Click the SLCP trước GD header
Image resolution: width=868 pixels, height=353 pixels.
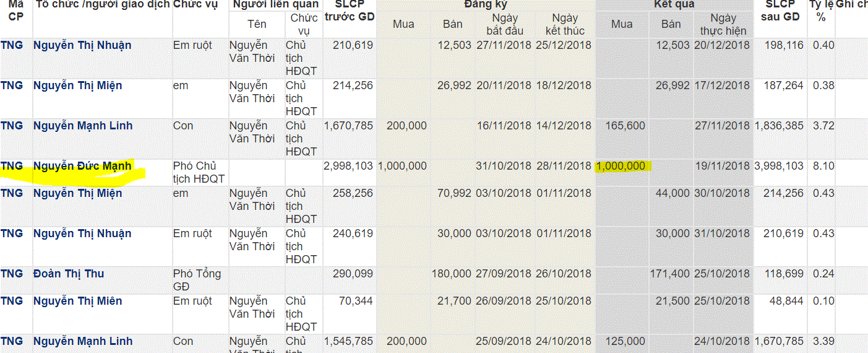[x=349, y=11]
